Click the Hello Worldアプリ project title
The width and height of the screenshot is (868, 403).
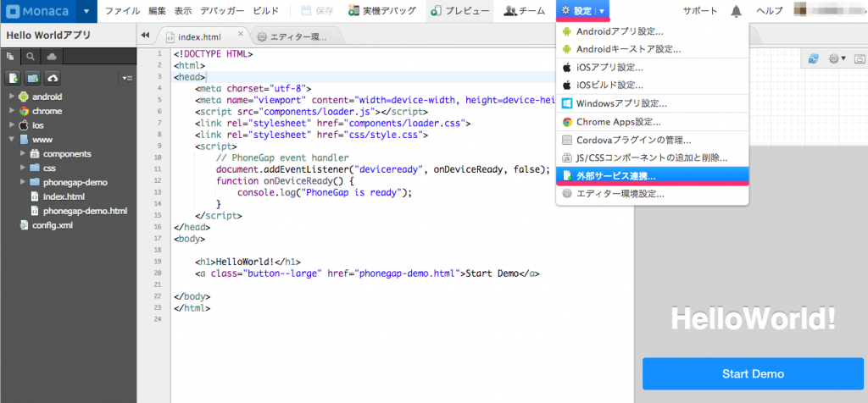[48, 36]
